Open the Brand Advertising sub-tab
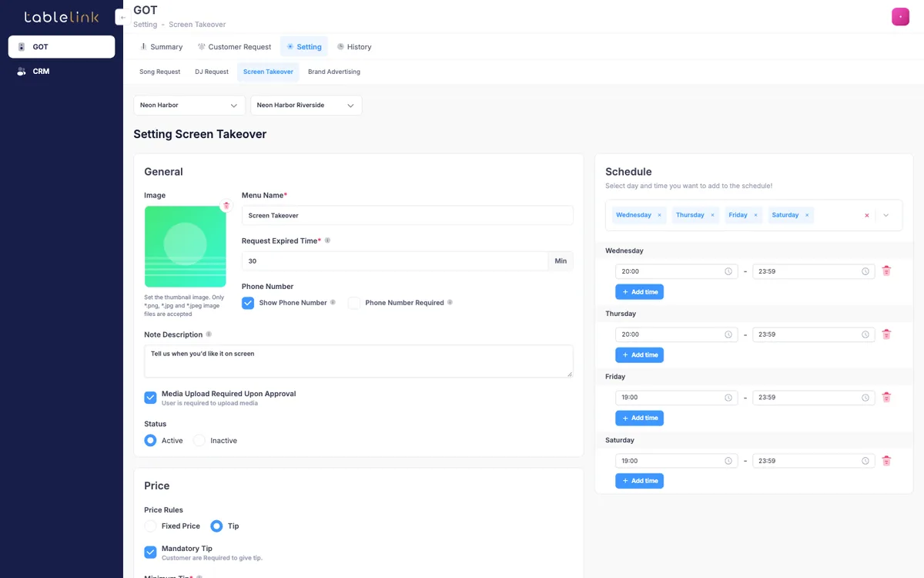The width and height of the screenshot is (924, 578). [x=334, y=72]
